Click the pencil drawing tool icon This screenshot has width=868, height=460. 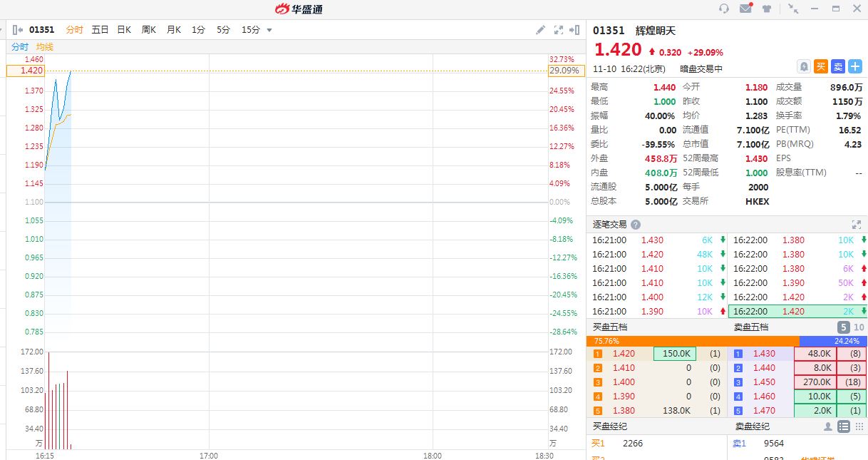click(x=541, y=30)
